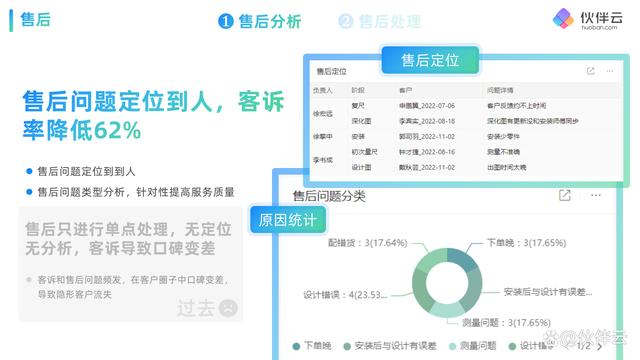Toggle 下单晚 legend item in chart

(x=312, y=346)
